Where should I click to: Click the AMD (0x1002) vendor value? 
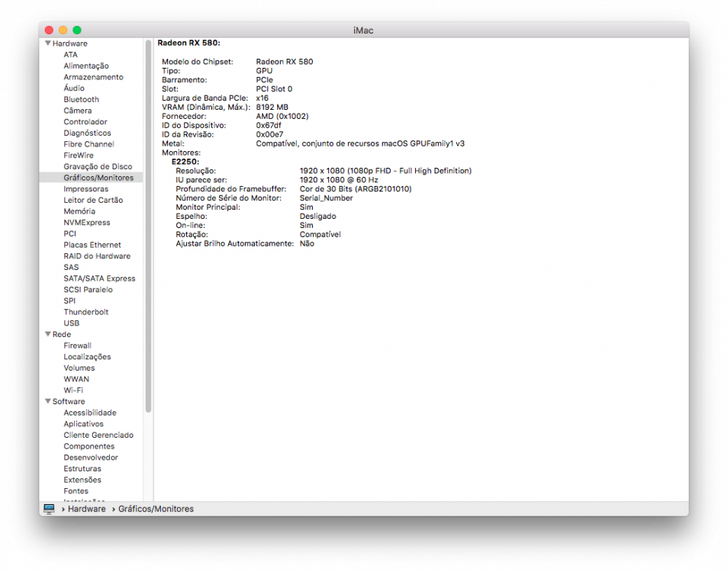coord(282,116)
